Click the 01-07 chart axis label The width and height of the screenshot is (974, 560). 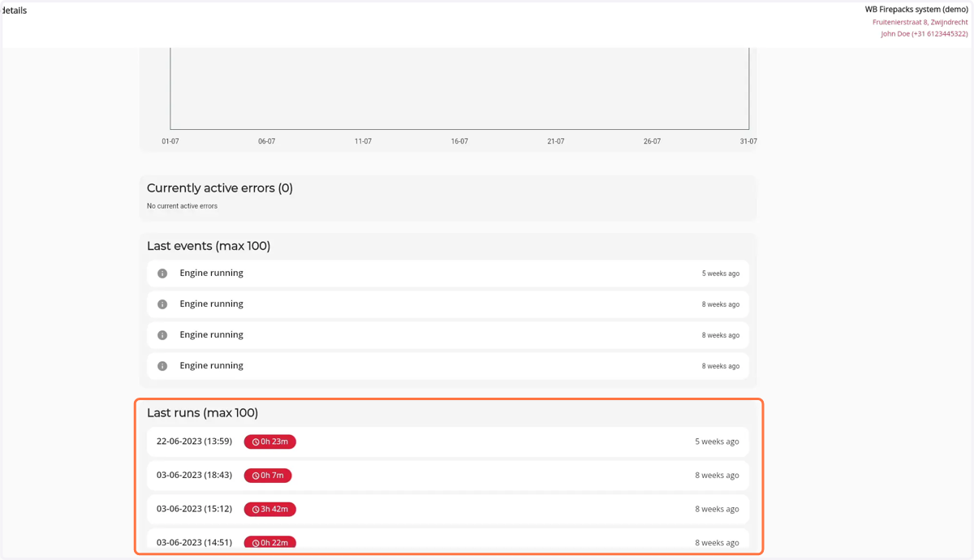coord(170,141)
